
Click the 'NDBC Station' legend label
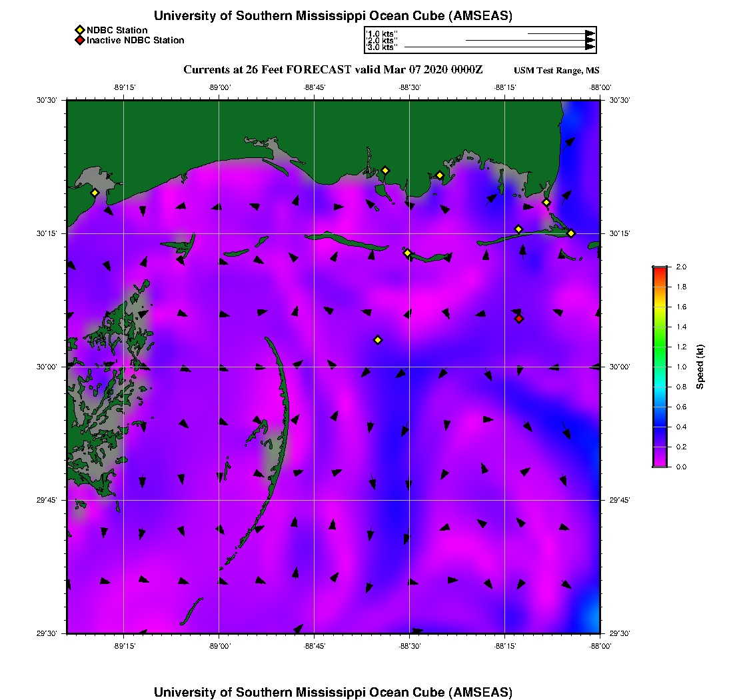pyautogui.click(x=117, y=30)
